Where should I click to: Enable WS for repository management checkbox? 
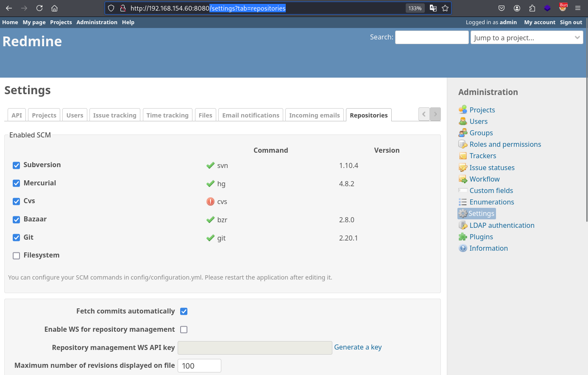point(184,330)
